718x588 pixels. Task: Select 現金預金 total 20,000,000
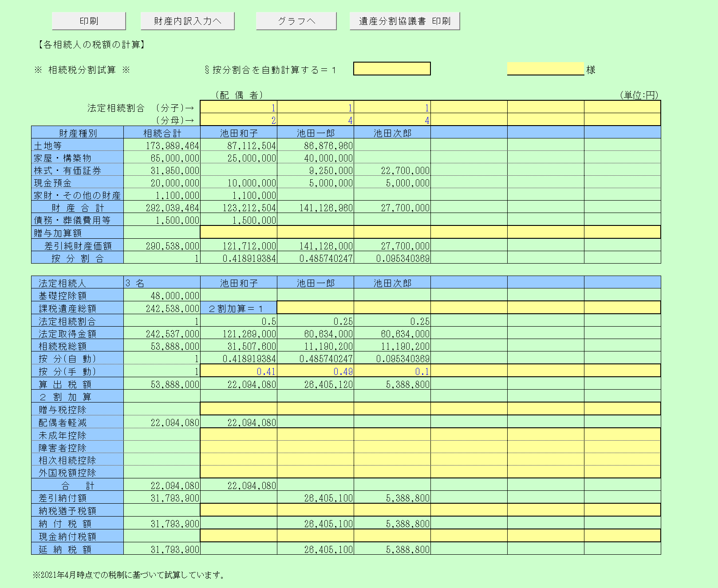(162, 182)
